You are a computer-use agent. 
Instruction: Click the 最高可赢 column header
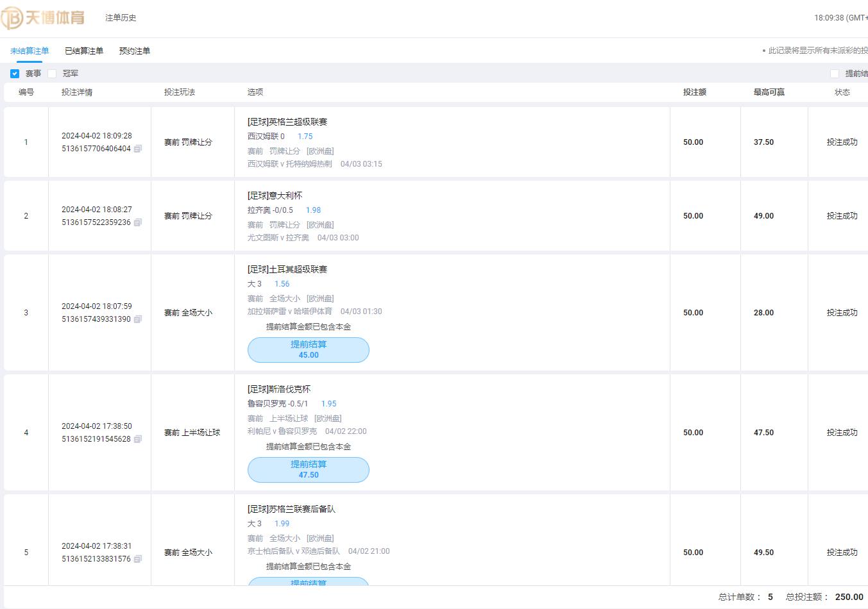769,92
